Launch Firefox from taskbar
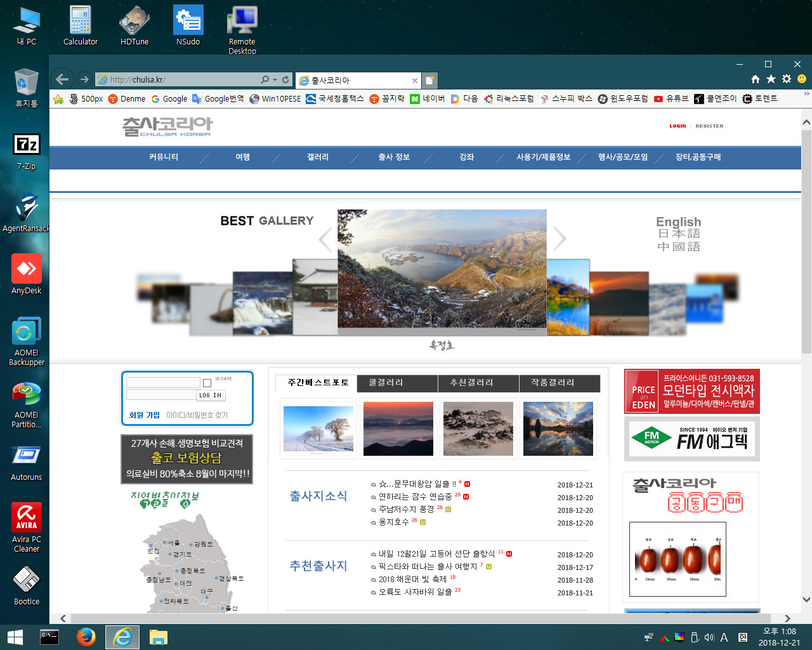 point(86,637)
